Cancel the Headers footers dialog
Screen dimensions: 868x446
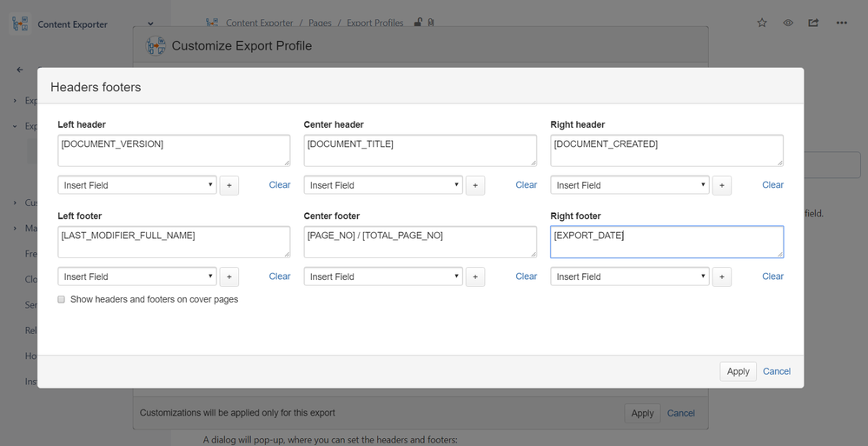pyautogui.click(x=777, y=371)
